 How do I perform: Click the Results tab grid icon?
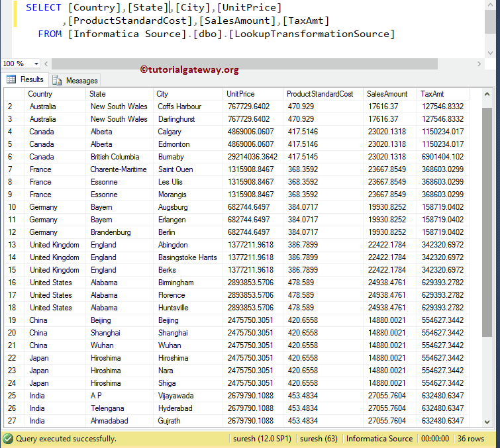(x=11, y=79)
